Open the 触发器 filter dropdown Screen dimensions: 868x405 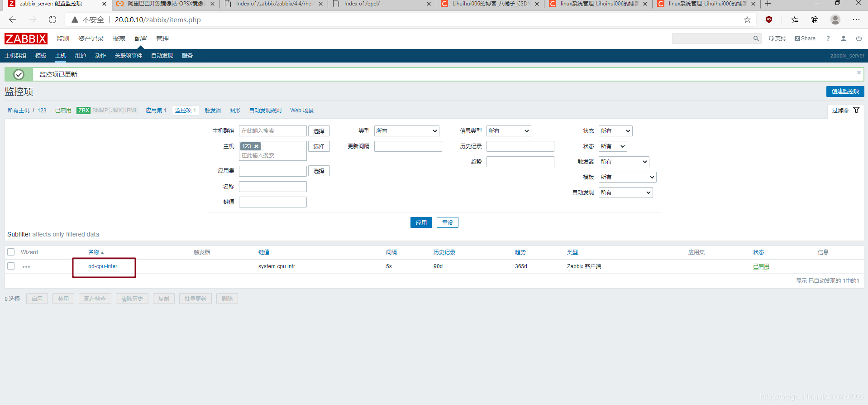click(624, 162)
